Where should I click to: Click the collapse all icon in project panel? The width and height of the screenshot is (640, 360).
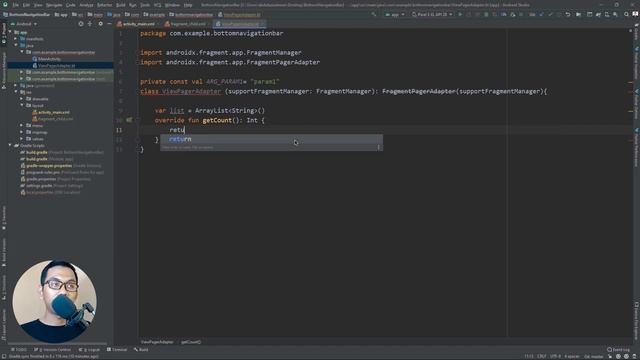90,24
